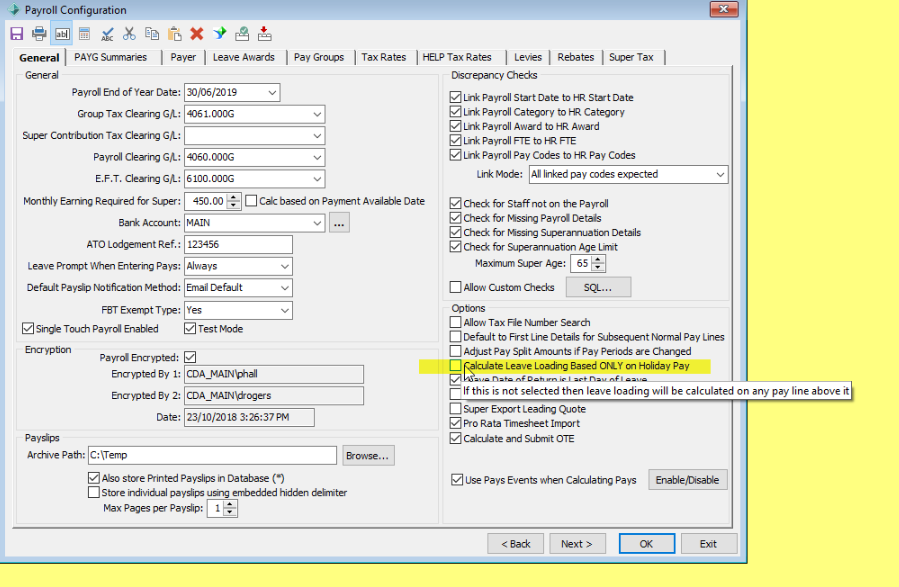Uncheck the Test Mode checkbox
Viewport: 899px width, 587px height.
click(190, 329)
